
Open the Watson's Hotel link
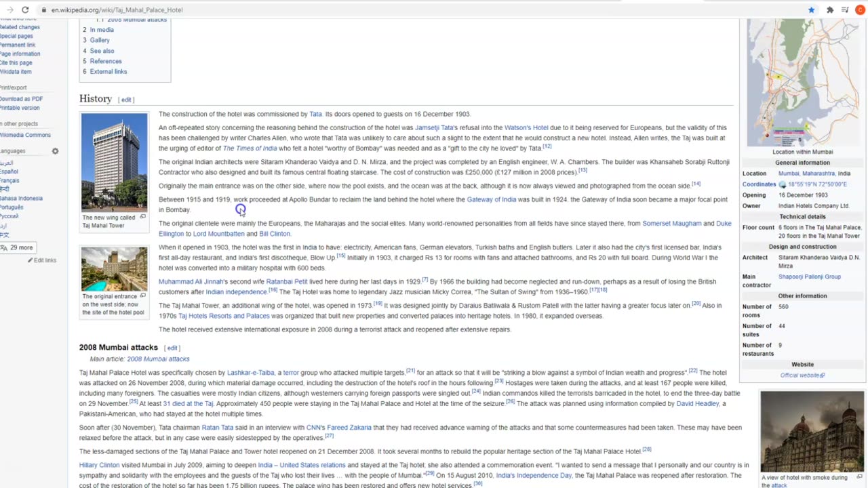pos(526,127)
